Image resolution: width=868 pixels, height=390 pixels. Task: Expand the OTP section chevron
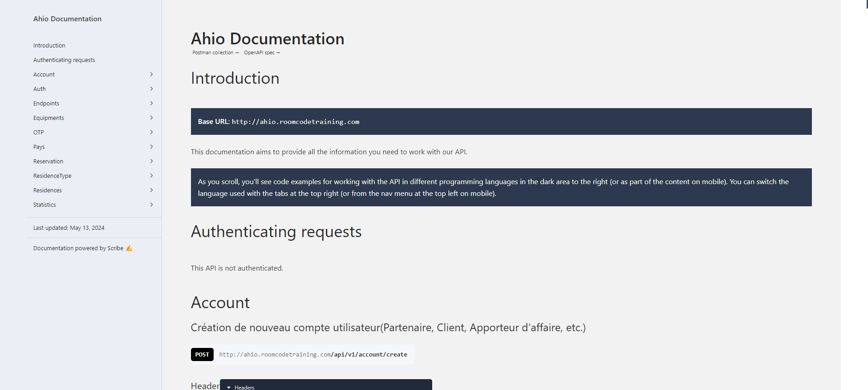[151, 132]
